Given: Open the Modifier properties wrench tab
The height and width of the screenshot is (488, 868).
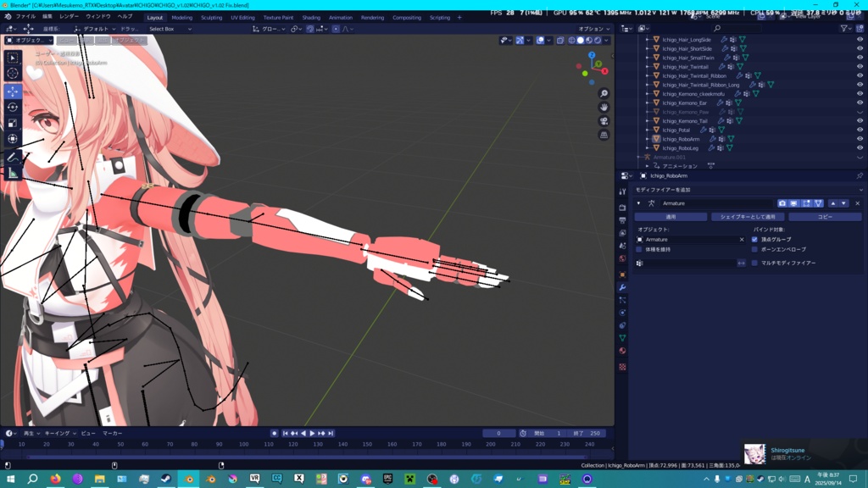Looking at the screenshot, I should pos(622,287).
